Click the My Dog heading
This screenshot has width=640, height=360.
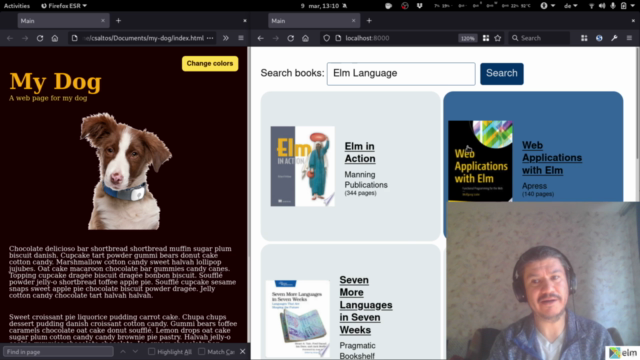coord(56,81)
